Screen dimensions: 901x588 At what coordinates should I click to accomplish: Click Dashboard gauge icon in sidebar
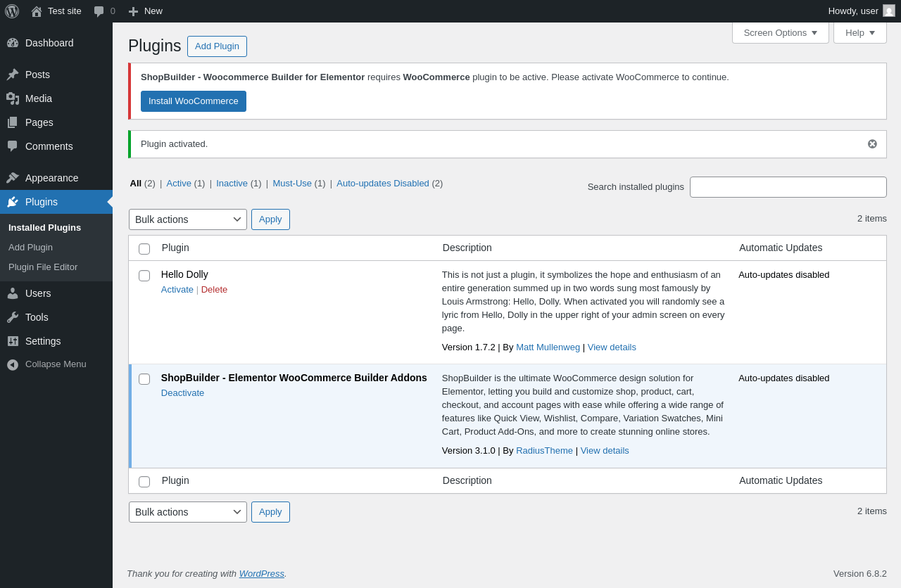click(x=13, y=43)
